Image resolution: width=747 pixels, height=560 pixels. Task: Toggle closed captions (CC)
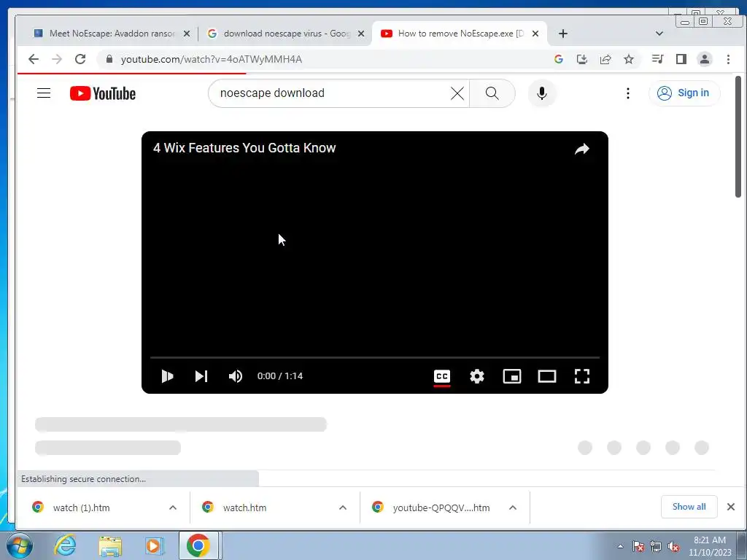tap(442, 376)
